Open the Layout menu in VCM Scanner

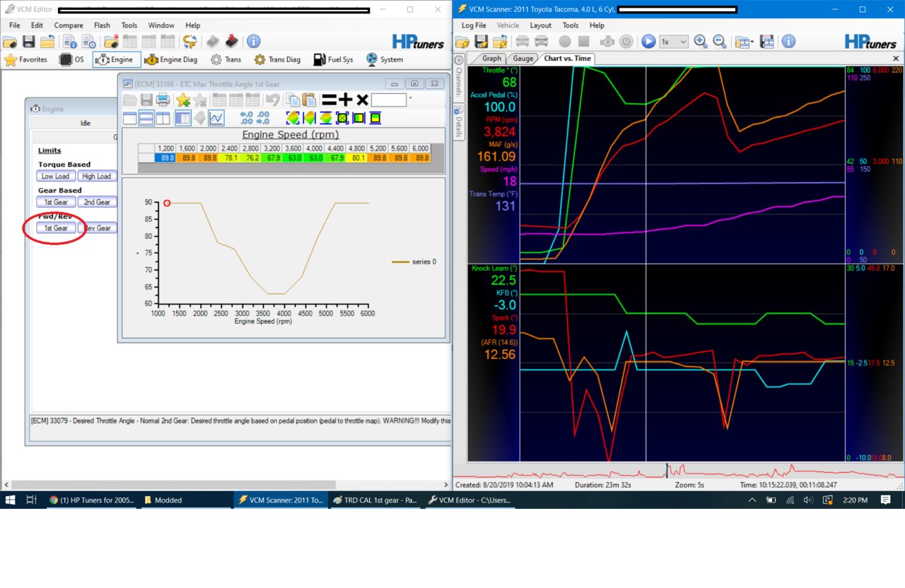(541, 25)
